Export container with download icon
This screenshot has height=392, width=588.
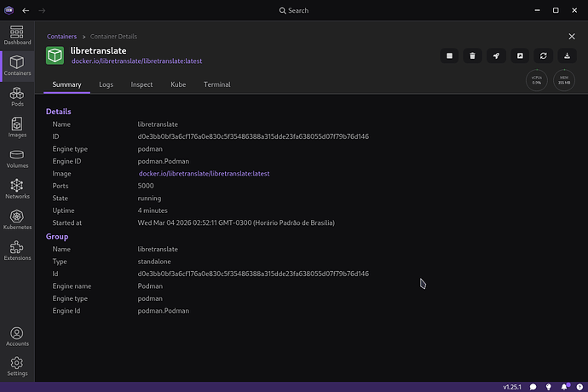[x=568, y=56]
